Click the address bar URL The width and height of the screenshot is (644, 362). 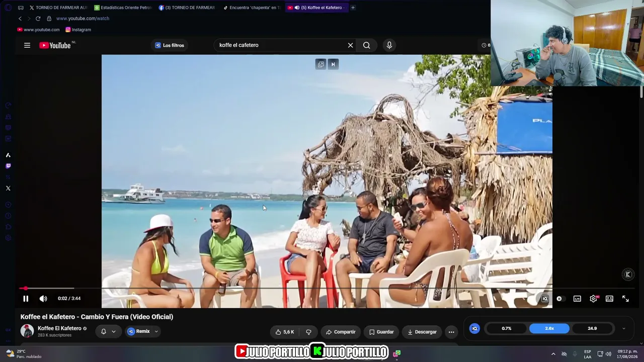pos(83,19)
